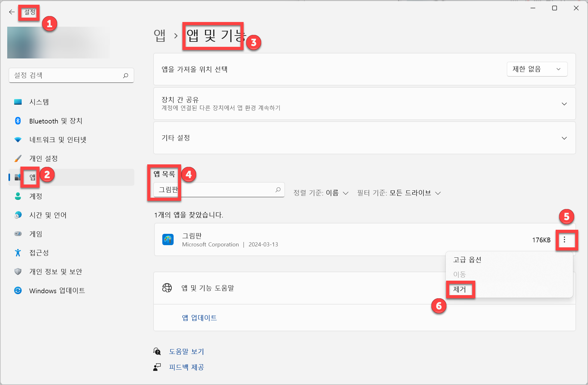The height and width of the screenshot is (385, 588).
Task: Open the three-dot menu for 그림판
Action: point(564,240)
